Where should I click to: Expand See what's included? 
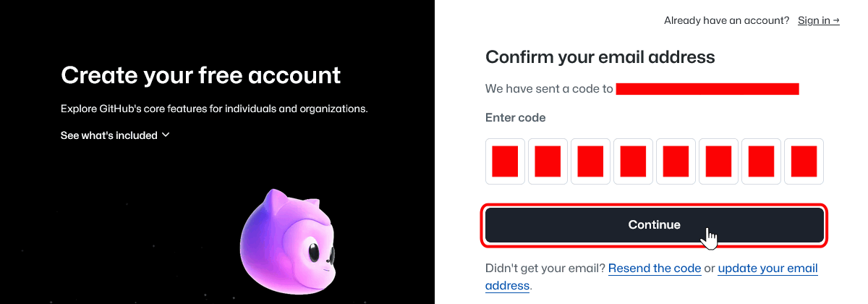tap(115, 135)
